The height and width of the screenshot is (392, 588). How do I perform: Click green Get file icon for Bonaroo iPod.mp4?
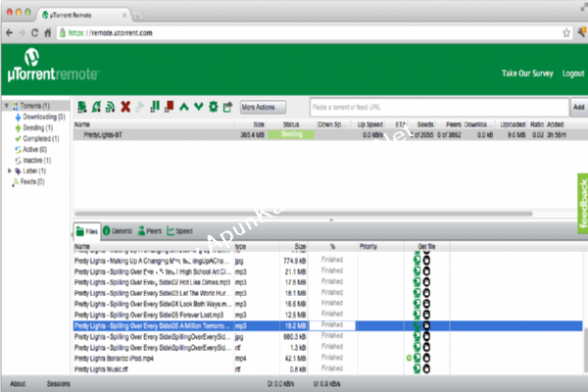417,359
